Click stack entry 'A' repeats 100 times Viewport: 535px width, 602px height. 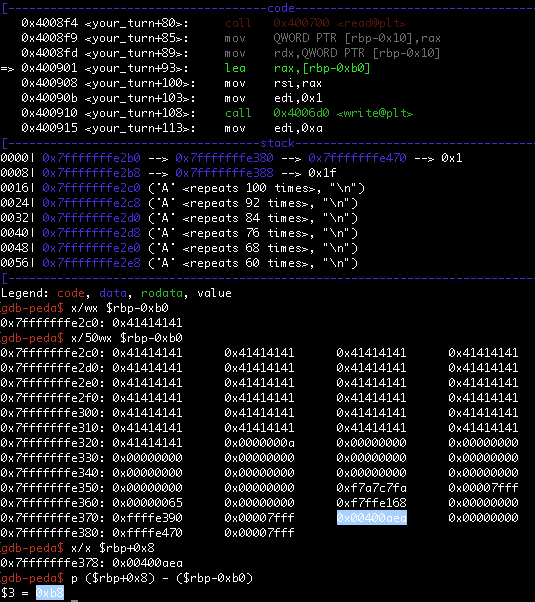click(x=256, y=188)
